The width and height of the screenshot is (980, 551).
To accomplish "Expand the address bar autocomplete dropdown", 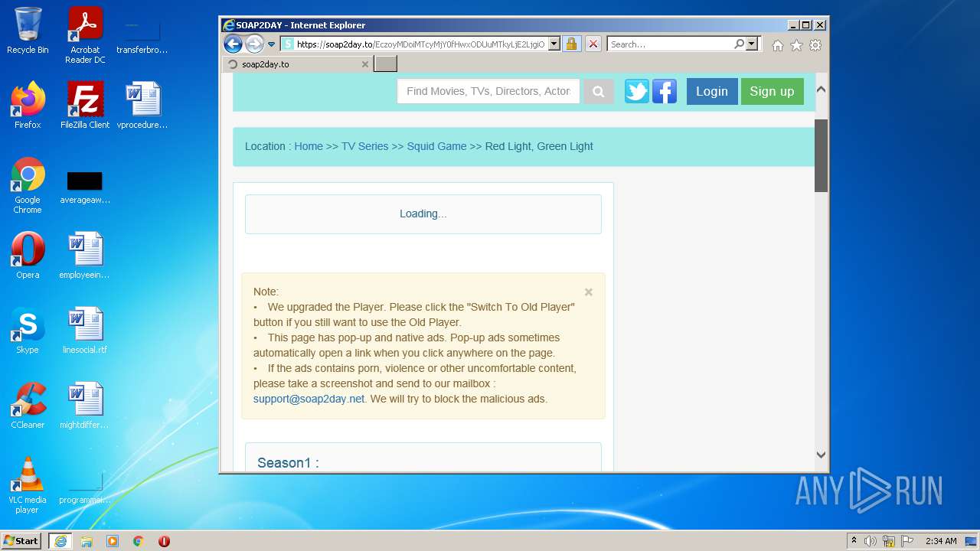I will click(x=554, y=44).
